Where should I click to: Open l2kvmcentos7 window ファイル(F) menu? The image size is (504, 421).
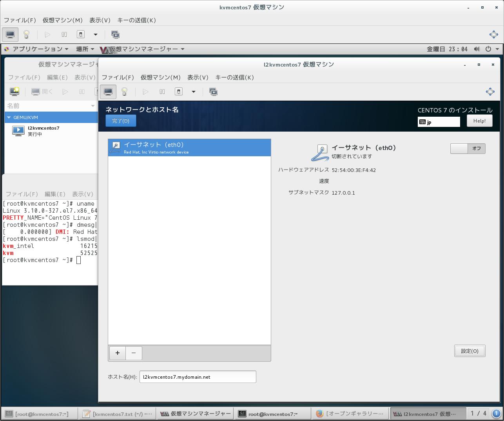[118, 77]
